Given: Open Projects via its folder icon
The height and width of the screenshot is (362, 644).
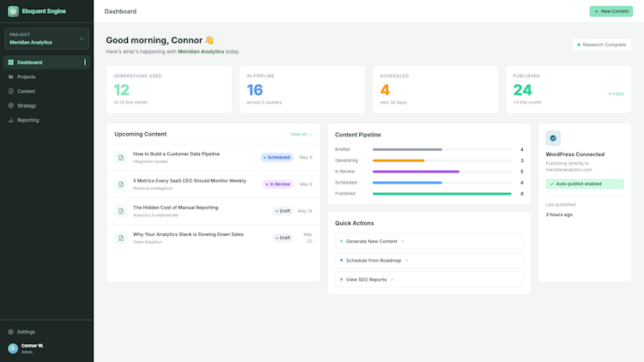Looking at the screenshot, I should (11, 76).
